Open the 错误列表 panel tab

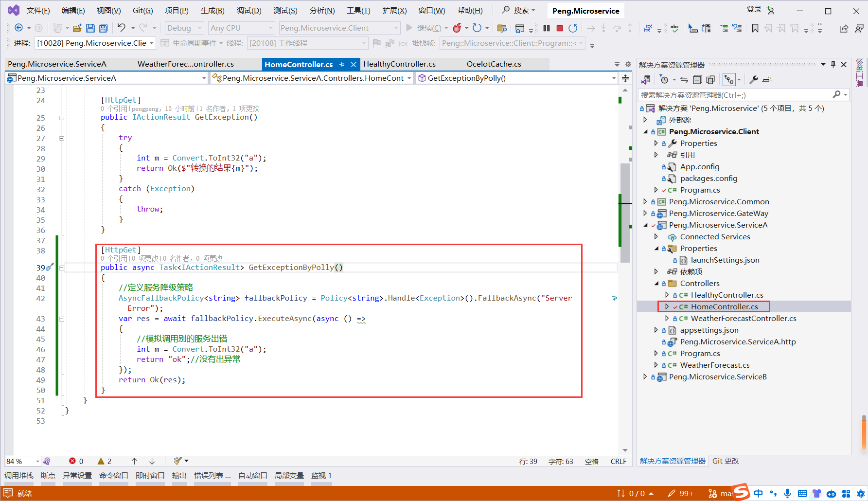pos(213,476)
